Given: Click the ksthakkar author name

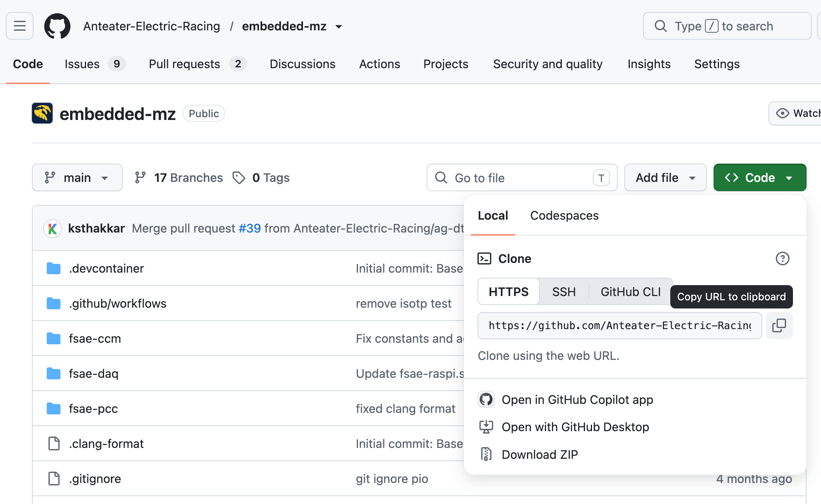Looking at the screenshot, I should 96,228.
